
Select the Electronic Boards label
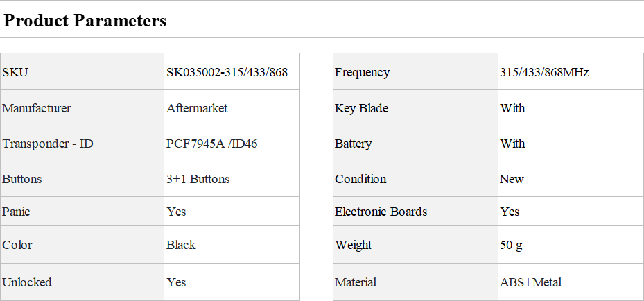381,212
